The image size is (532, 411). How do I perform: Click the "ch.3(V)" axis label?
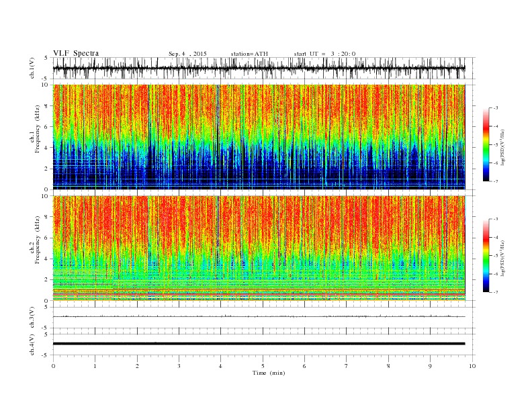click(x=32, y=318)
